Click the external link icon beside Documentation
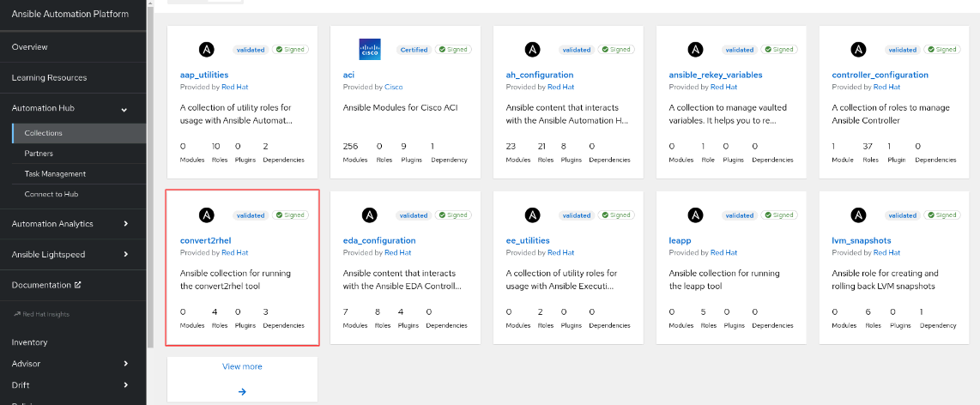The height and width of the screenshot is (405, 980). tap(78, 285)
